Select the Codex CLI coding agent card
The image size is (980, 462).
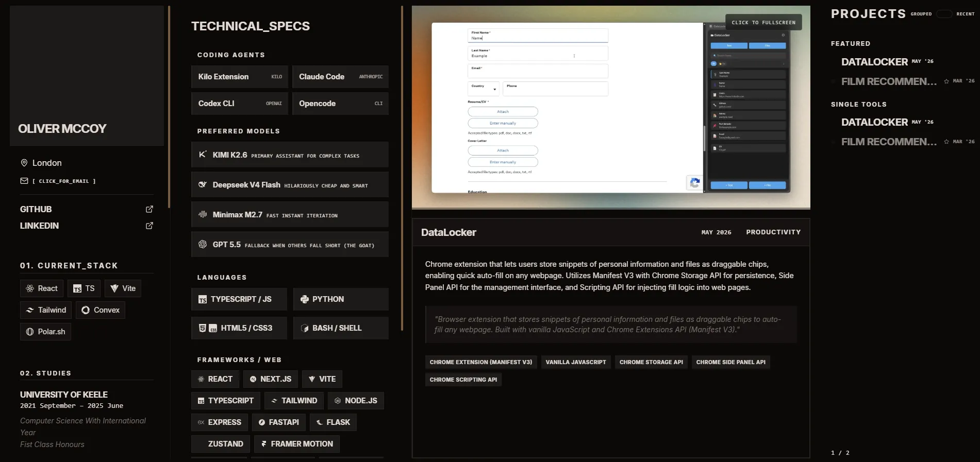click(240, 104)
